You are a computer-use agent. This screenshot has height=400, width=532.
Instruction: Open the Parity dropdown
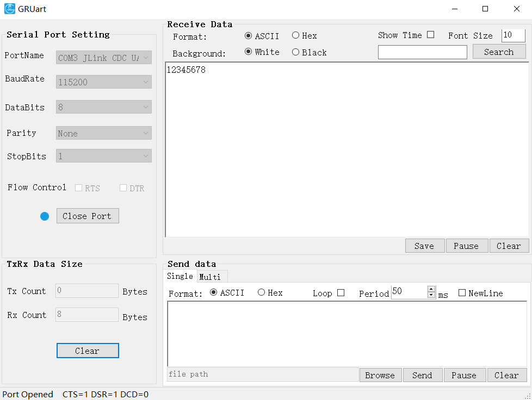[103, 133]
